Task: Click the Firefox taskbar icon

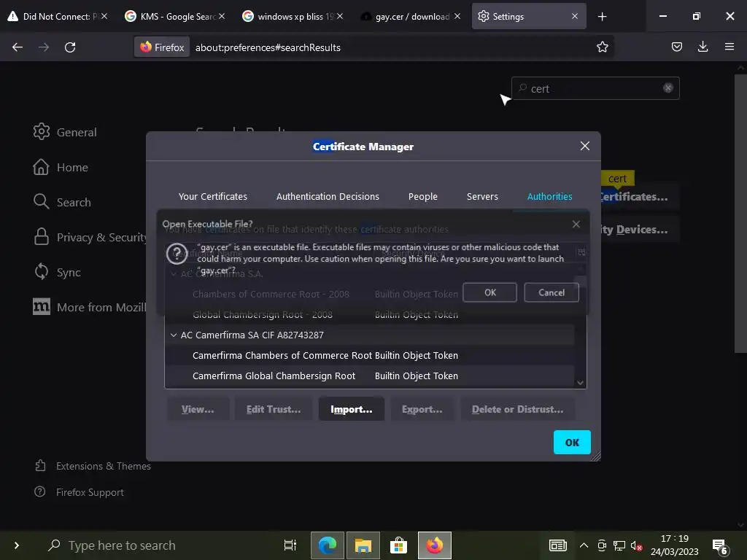Action: [435, 545]
